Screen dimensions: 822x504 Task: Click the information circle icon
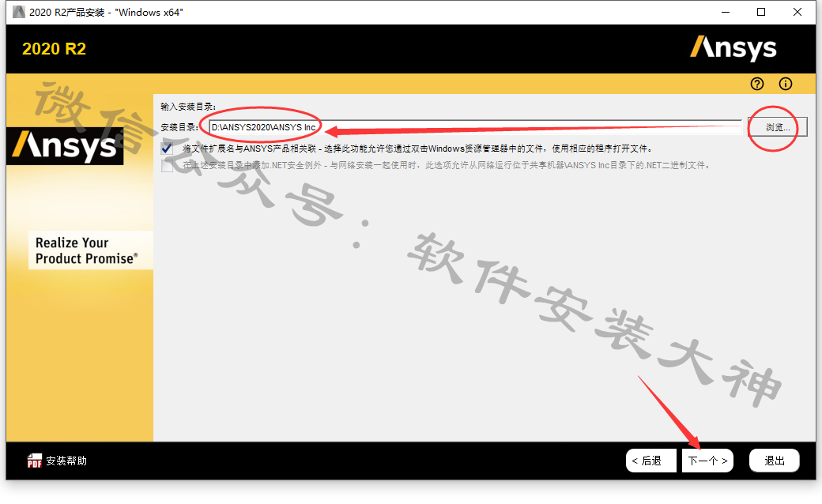pyautogui.click(x=786, y=84)
